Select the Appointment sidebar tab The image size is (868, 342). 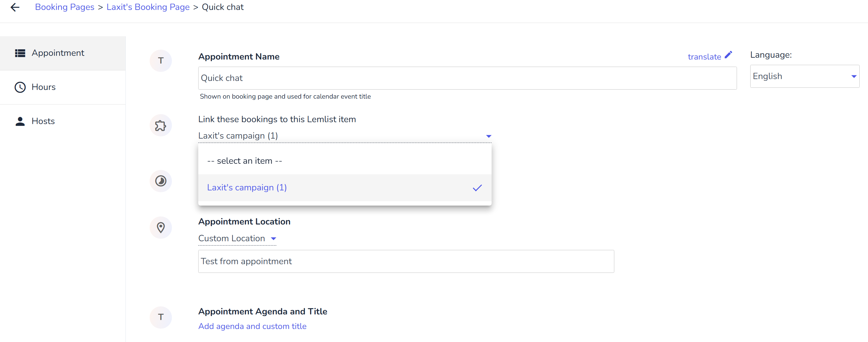[63, 53]
